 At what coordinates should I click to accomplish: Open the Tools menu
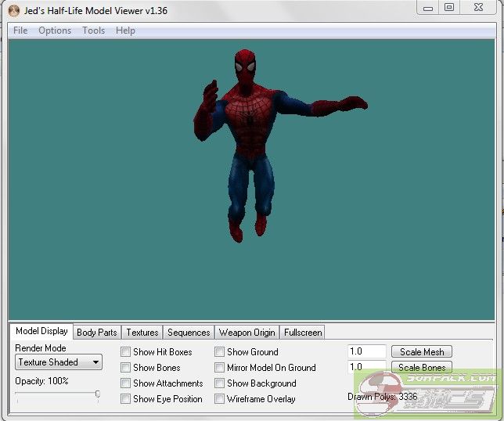[x=94, y=31]
